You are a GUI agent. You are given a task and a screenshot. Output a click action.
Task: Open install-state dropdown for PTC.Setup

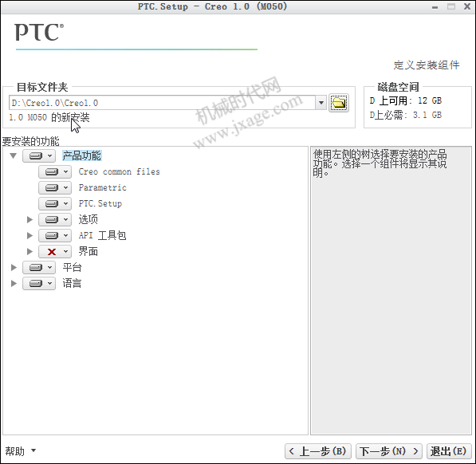click(55, 203)
